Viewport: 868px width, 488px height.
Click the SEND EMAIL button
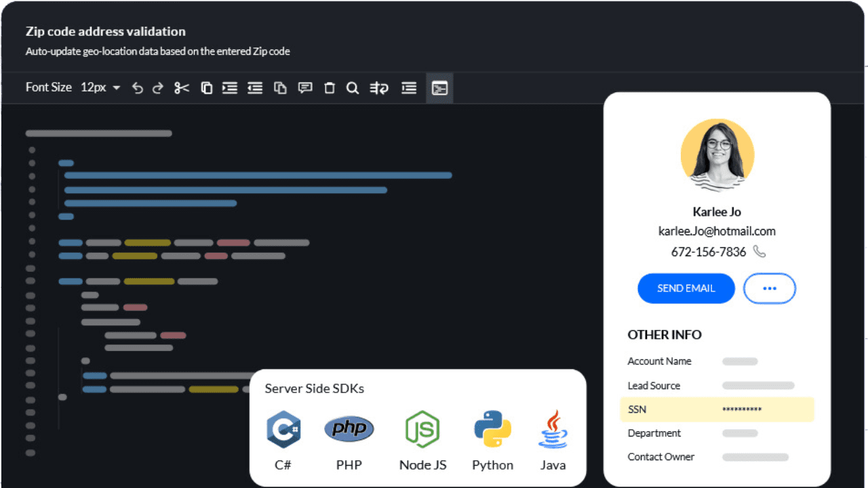[686, 289]
